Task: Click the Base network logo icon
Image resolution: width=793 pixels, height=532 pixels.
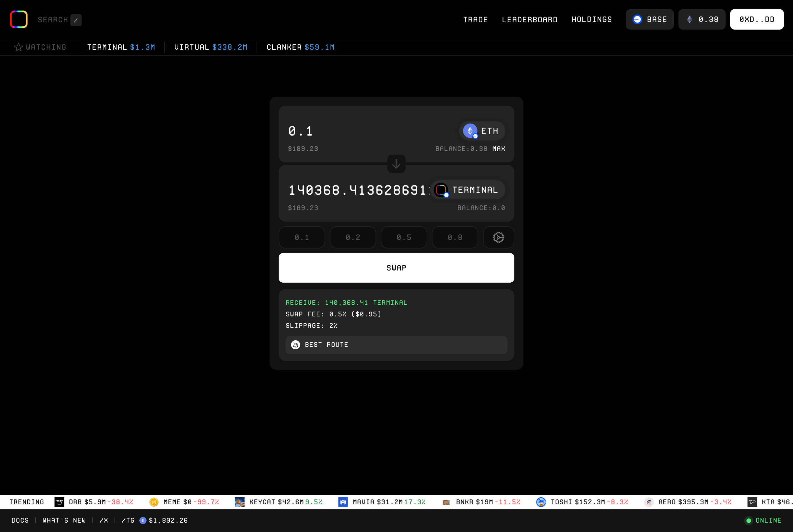Action: pyautogui.click(x=637, y=19)
